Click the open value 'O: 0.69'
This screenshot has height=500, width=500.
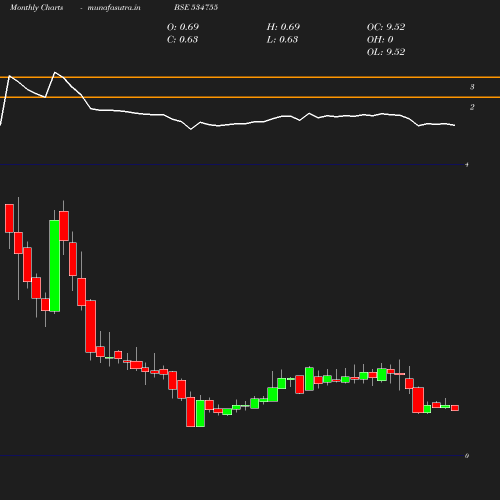coord(183,27)
